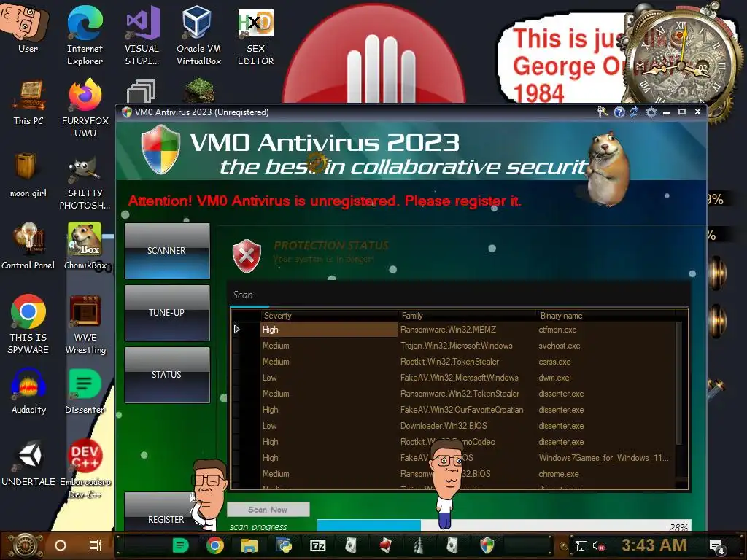The image size is (747, 560).
Task: Select the Scan tab header
Action: click(242, 295)
